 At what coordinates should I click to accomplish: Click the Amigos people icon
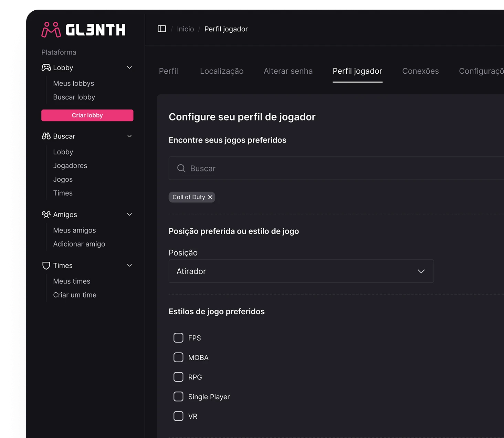(x=46, y=215)
